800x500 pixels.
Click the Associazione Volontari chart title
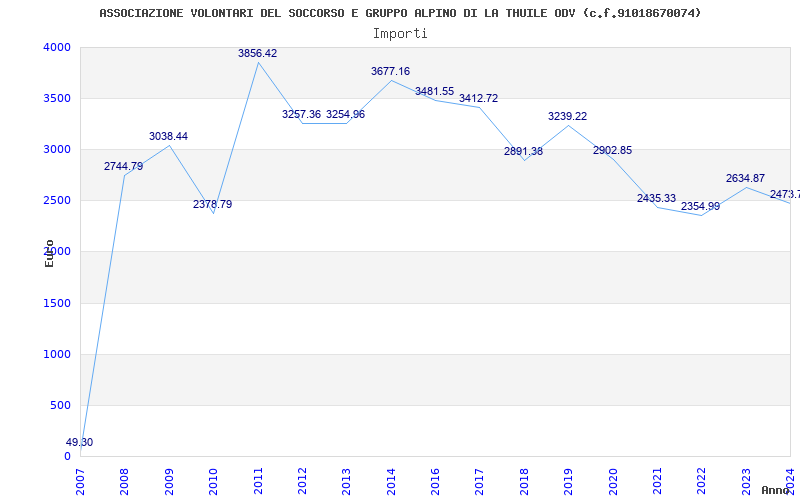[400, 13]
